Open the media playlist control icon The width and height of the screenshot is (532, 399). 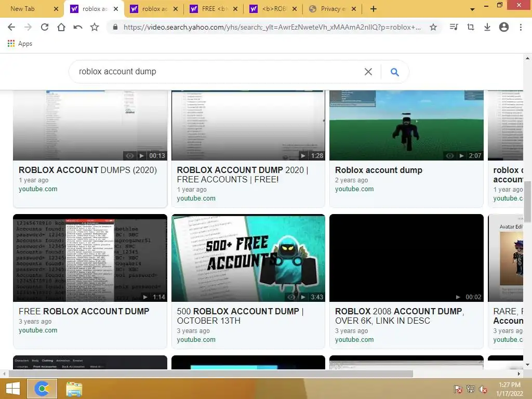[x=454, y=27]
